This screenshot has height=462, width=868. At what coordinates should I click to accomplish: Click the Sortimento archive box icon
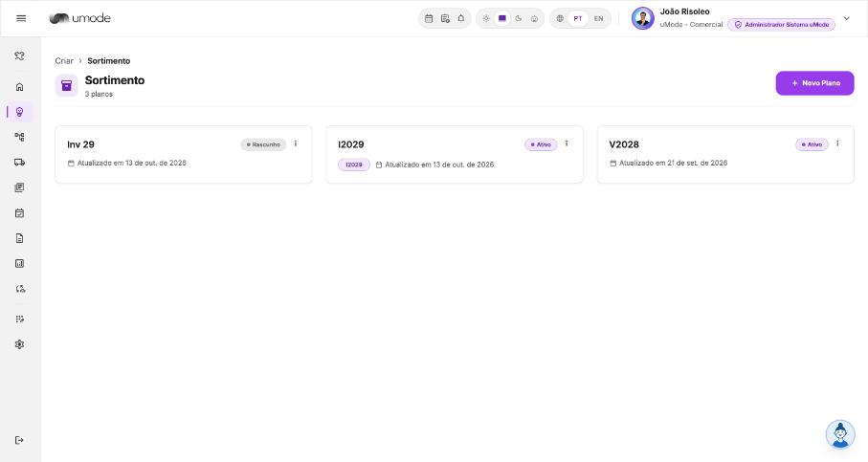click(66, 86)
